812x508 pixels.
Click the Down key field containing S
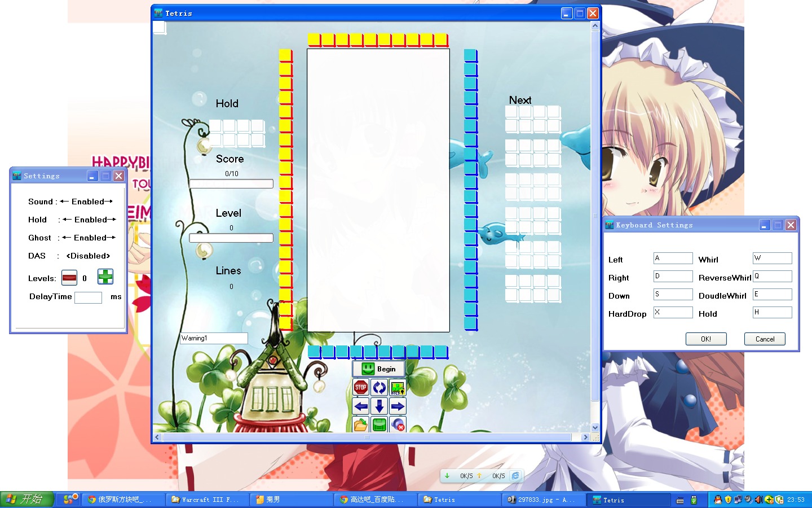[673, 295]
